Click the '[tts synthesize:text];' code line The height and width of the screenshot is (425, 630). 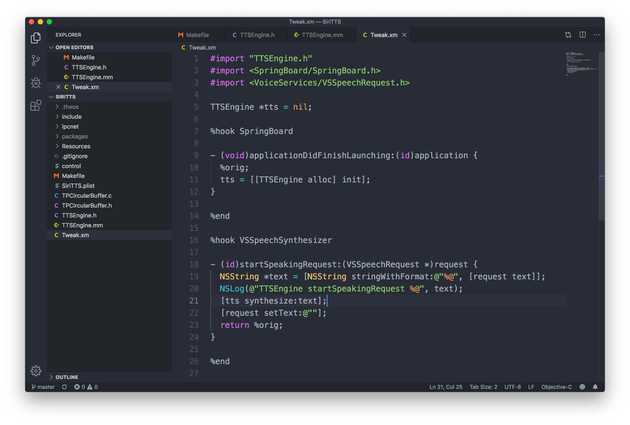(274, 301)
